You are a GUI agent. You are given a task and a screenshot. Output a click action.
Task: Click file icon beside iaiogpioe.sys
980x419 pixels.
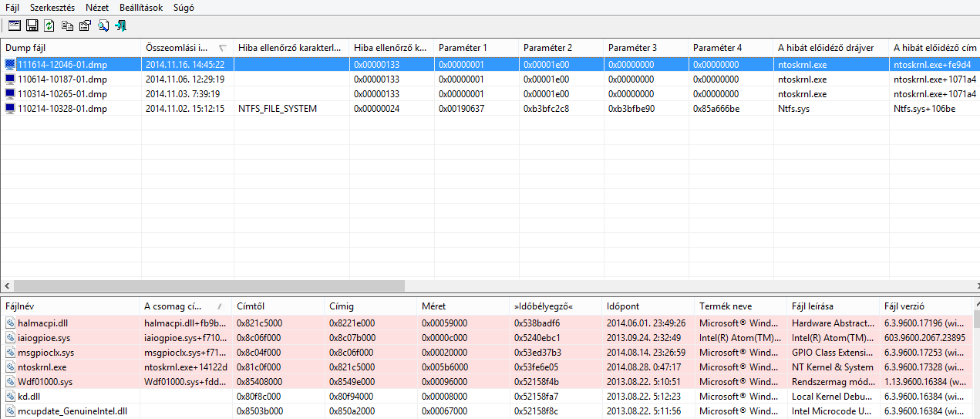pyautogui.click(x=10, y=338)
